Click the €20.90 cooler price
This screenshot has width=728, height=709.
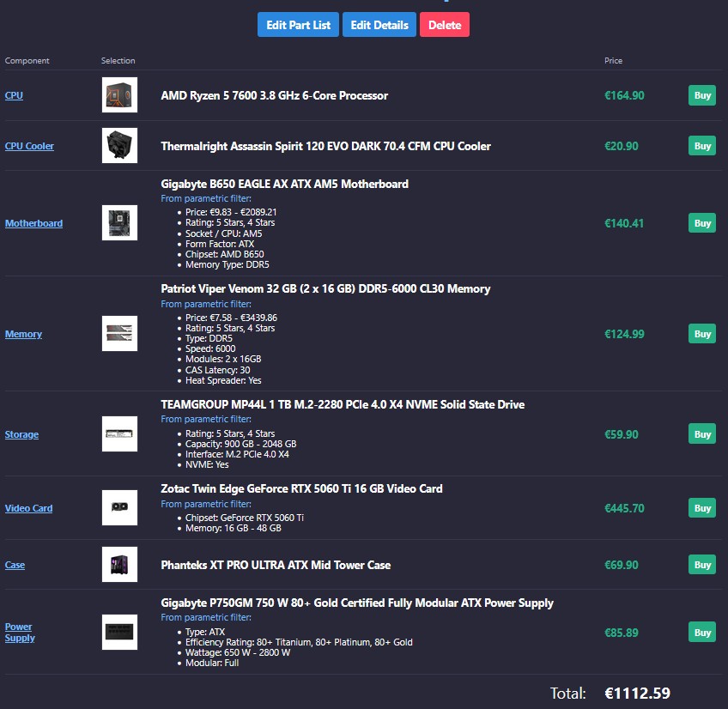622,146
